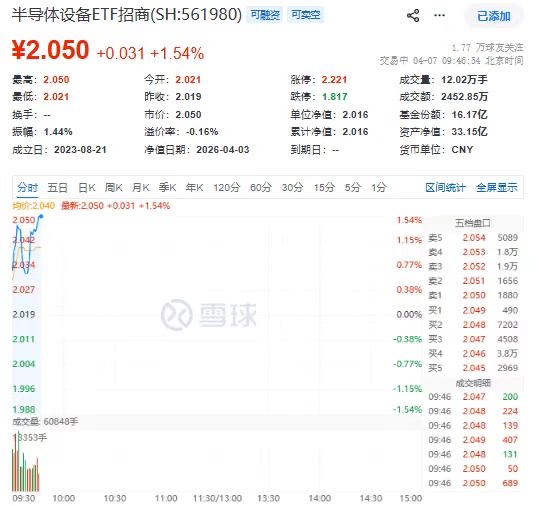
Task: Click the 成交量 12.02万手 value
Action: pos(464,80)
